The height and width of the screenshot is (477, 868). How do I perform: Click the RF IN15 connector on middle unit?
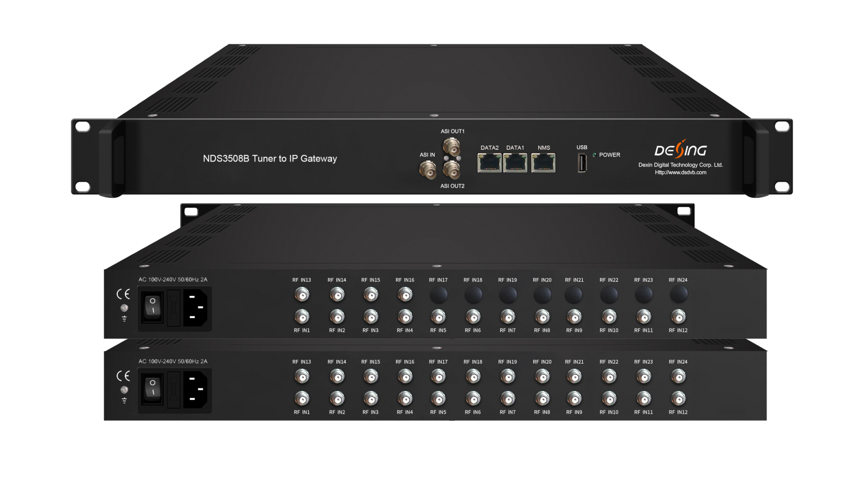[x=371, y=294]
